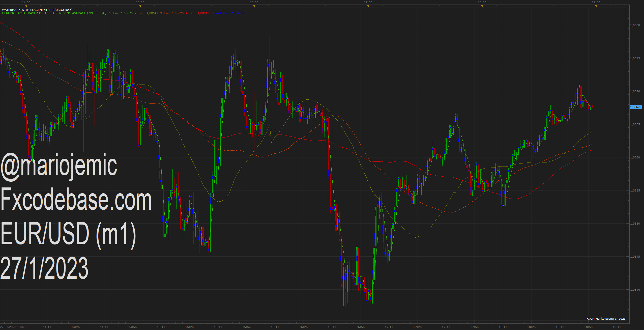644x330 pixels.
Task: Click the current price tag 1,08676
Action: (x=636, y=107)
